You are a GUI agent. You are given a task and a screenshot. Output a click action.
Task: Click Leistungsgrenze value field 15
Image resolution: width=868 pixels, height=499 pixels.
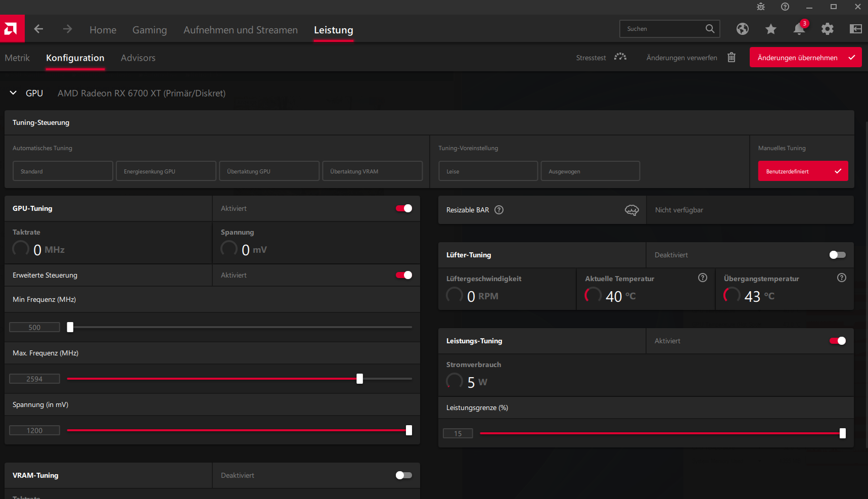(458, 433)
